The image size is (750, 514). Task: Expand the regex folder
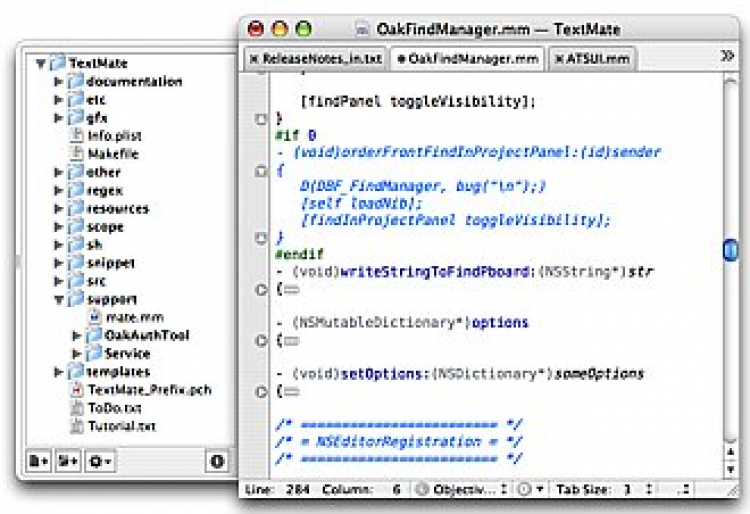[58, 190]
